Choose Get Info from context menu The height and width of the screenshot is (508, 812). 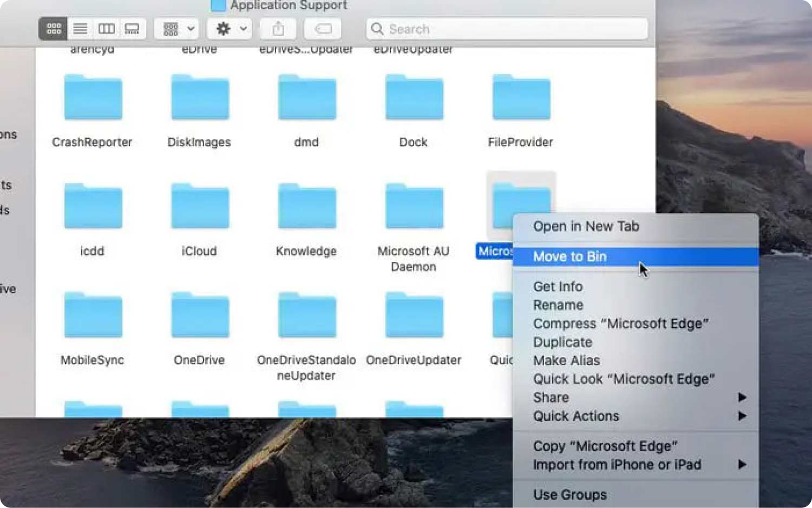(x=636, y=287)
